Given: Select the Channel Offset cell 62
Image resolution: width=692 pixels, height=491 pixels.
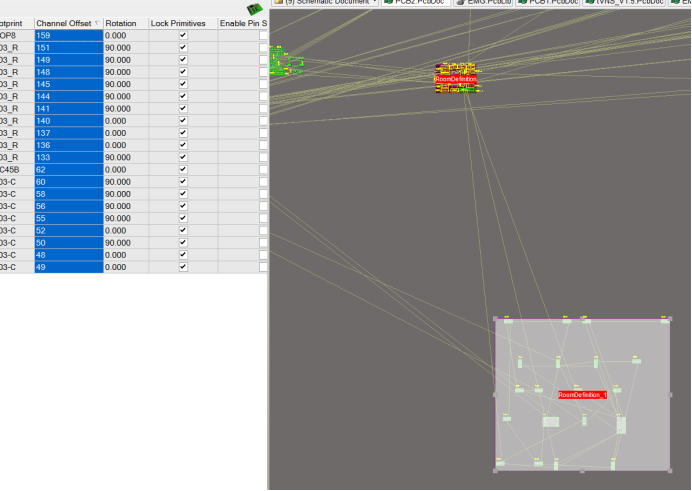Looking at the screenshot, I should point(69,169).
